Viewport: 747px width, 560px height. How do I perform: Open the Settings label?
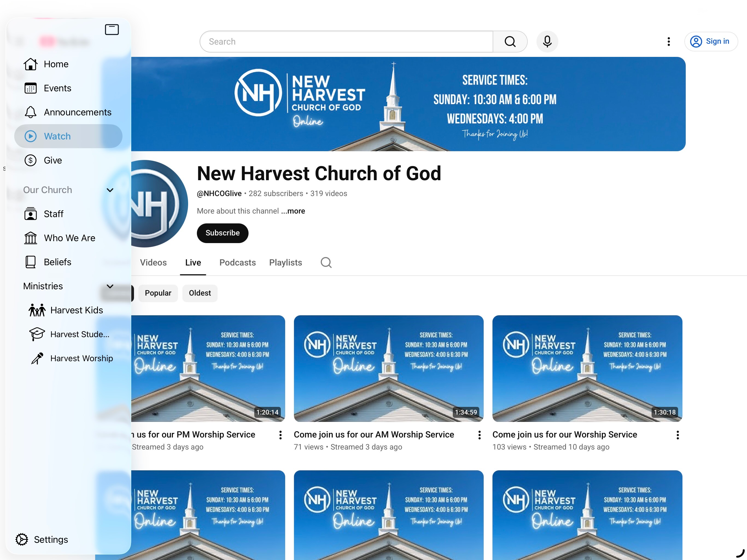tap(51, 539)
